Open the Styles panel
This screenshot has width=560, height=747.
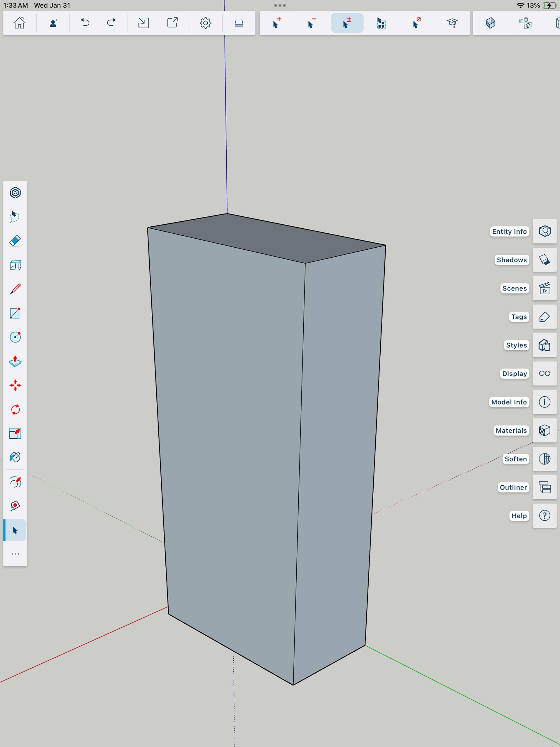[x=545, y=345]
